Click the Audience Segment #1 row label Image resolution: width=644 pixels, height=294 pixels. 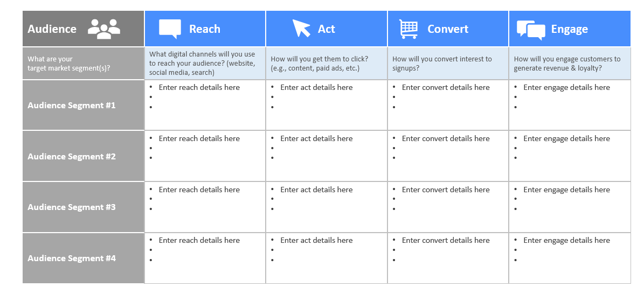[72, 106]
